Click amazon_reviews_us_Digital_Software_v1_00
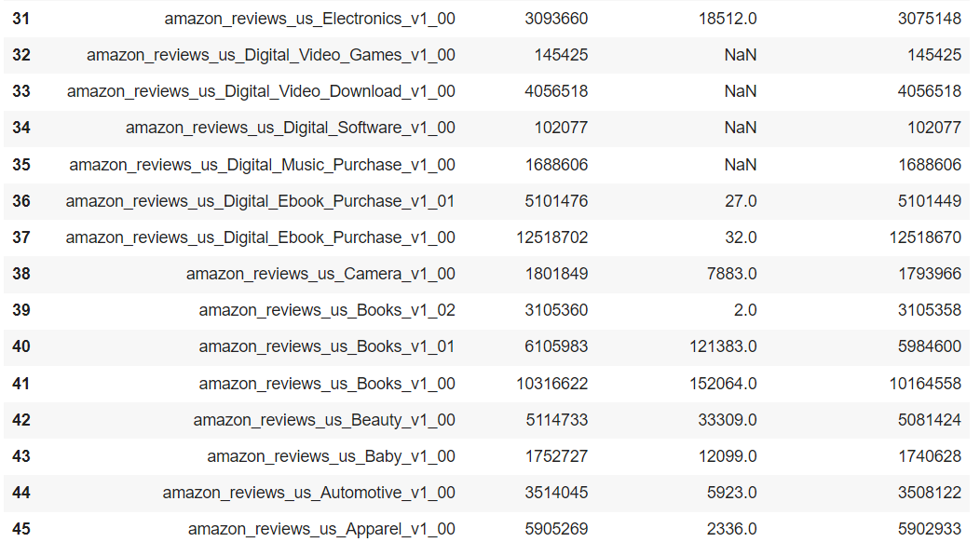The image size is (980, 542). click(x=290, y=128)
